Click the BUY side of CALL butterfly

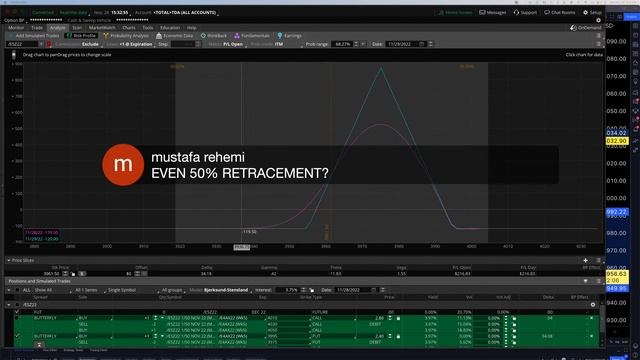coord(83,318)
